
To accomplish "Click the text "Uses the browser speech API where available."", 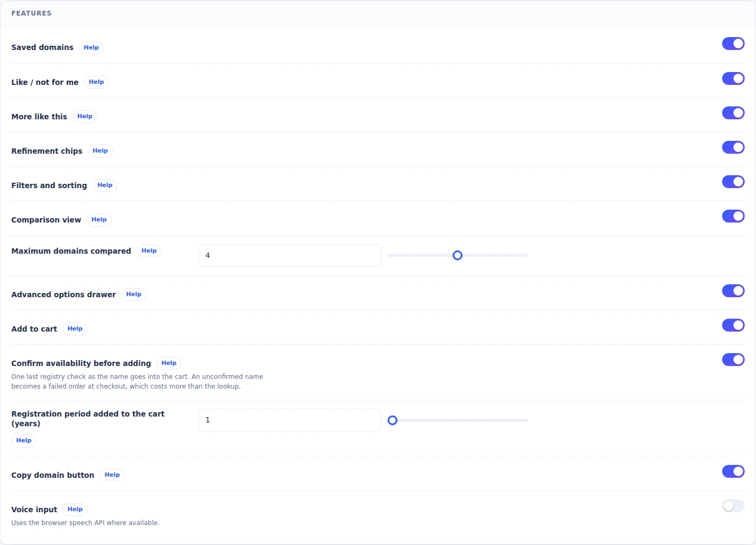I will pos(85,523).
